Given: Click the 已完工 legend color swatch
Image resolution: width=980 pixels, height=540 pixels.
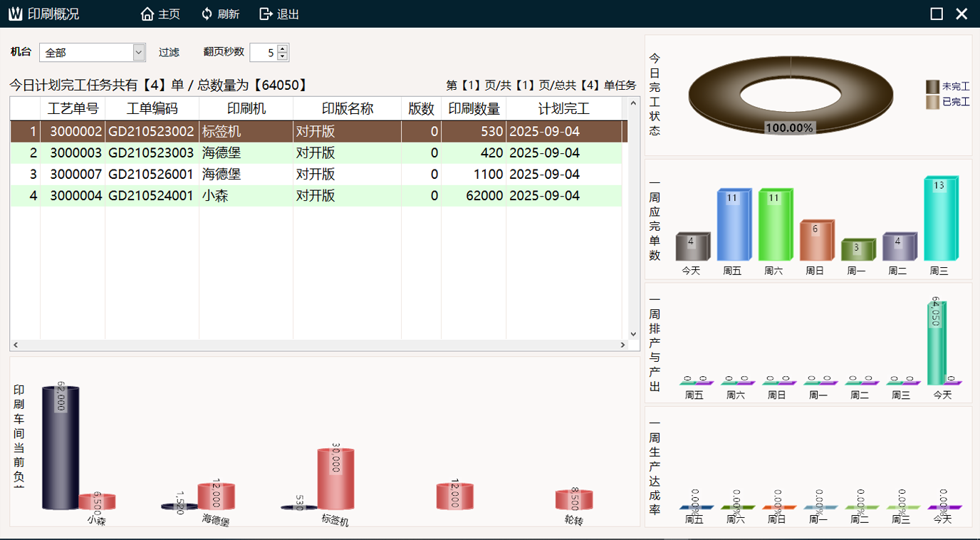Looking at the screenshot, I should (932, 103).
